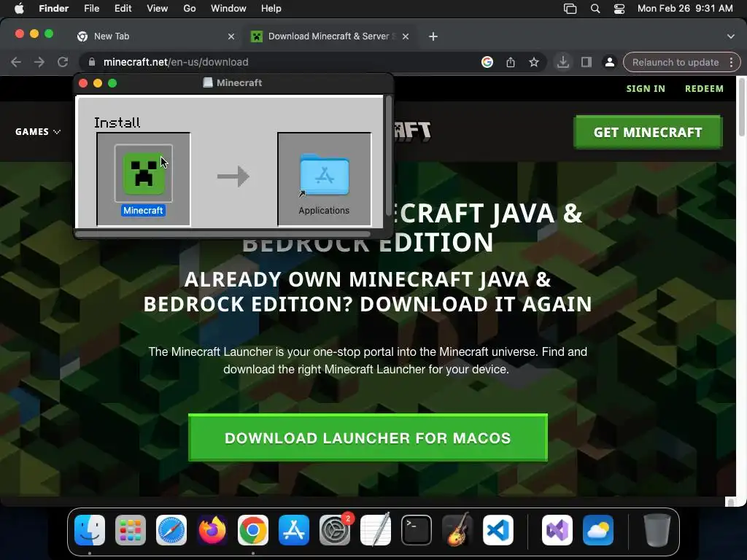Open the Apple menu
The image size is (747, 560).
pos(19,9)
